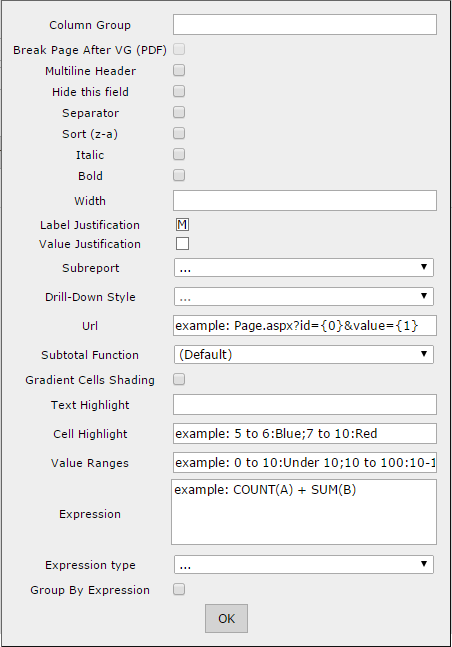
Task: Click inside the Expression text area
Action: (x=304, y=512)
